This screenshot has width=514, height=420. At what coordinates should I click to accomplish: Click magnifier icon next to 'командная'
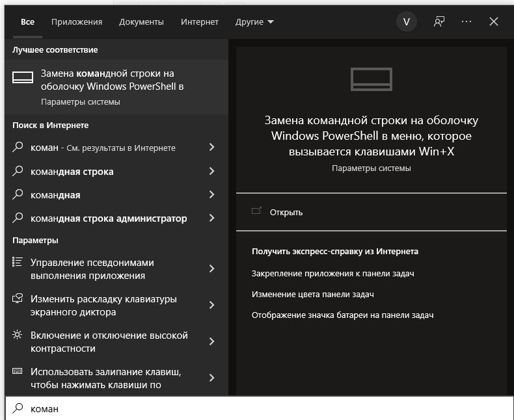coord(18,194)
